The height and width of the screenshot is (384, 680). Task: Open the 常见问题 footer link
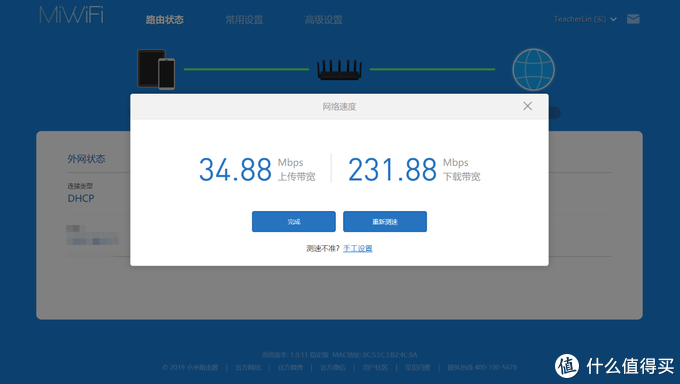click(x=418, y=368)
